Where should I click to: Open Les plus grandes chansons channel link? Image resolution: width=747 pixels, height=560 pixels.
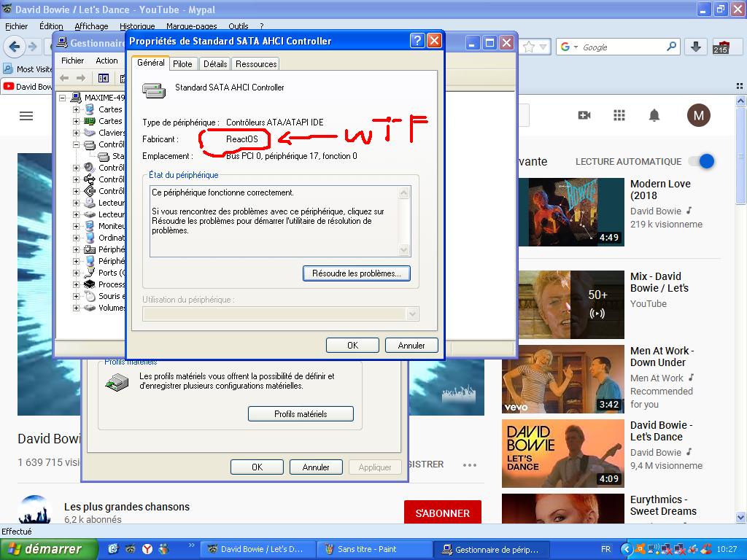pos(127,507)
